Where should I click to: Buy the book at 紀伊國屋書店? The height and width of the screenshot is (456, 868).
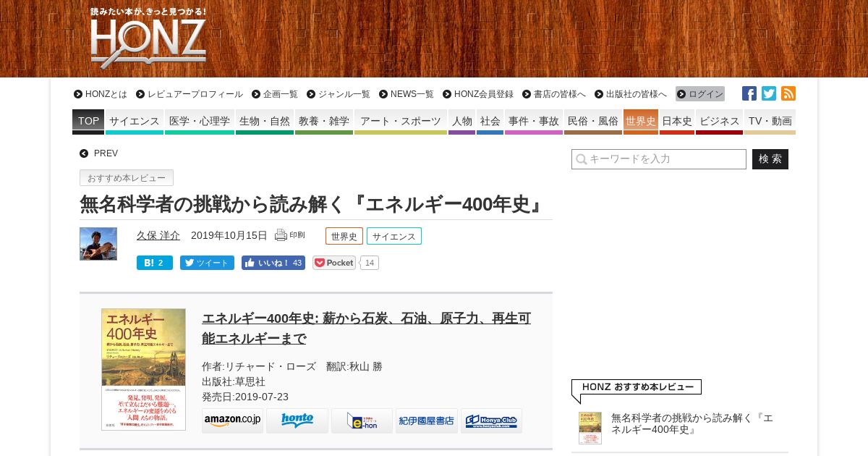pos(427,421)
